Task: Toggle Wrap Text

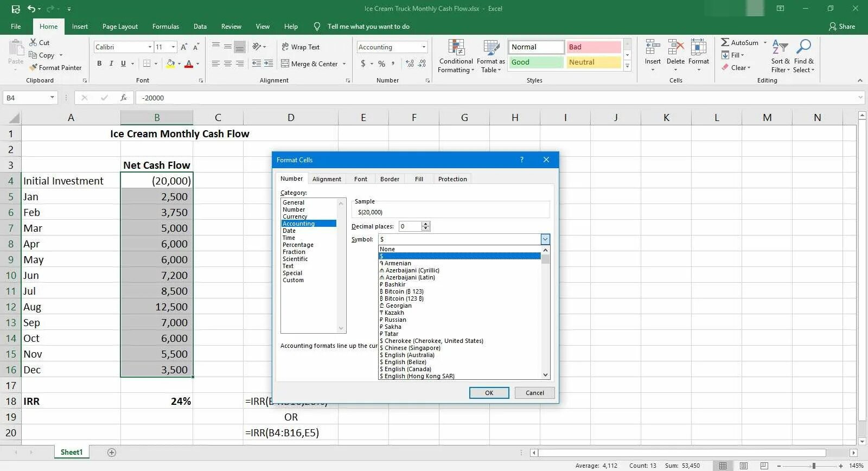Action: 301,47
